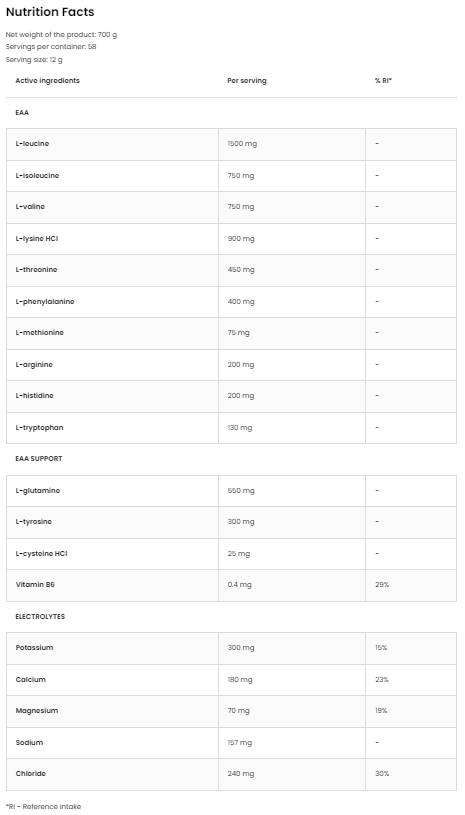The width and height of the screenshot is (465, 815).
Task: Click the 450 mg value for L-threonine
Action: (241, 270)
